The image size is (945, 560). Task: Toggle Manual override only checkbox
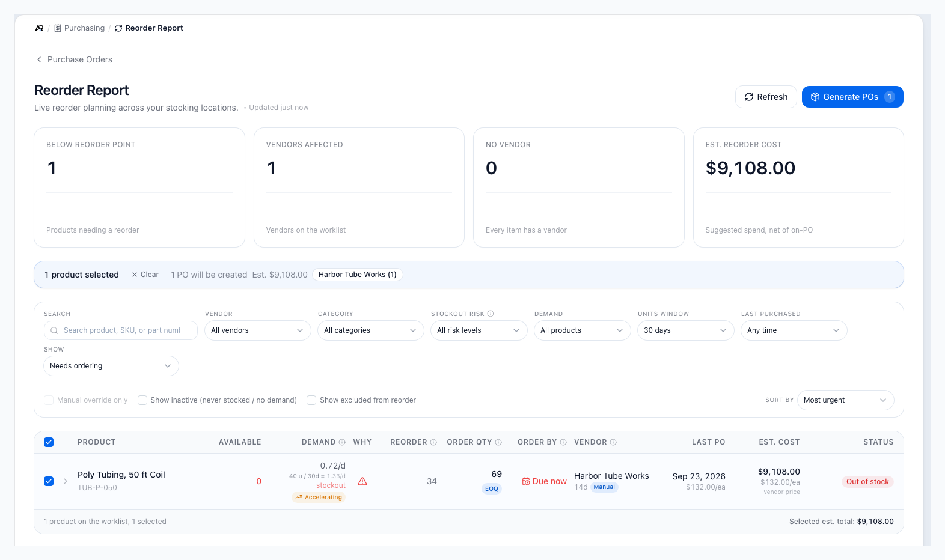[49, 400]
